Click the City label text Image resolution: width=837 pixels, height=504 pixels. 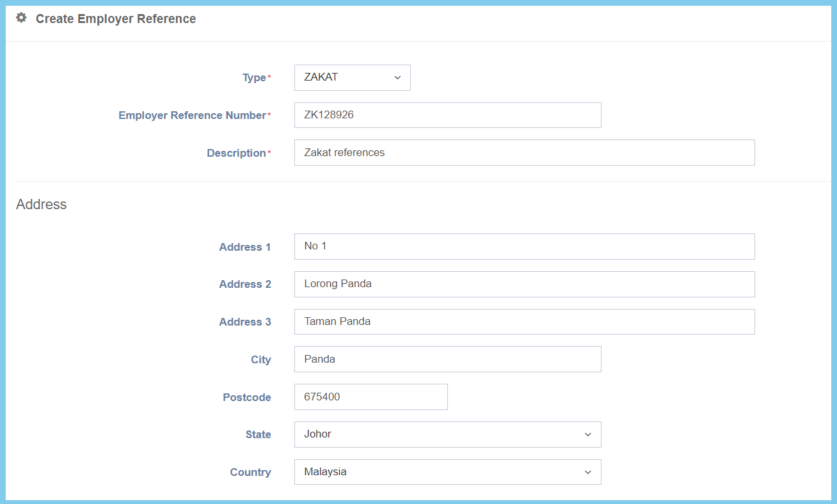click(x=260, y=360)
